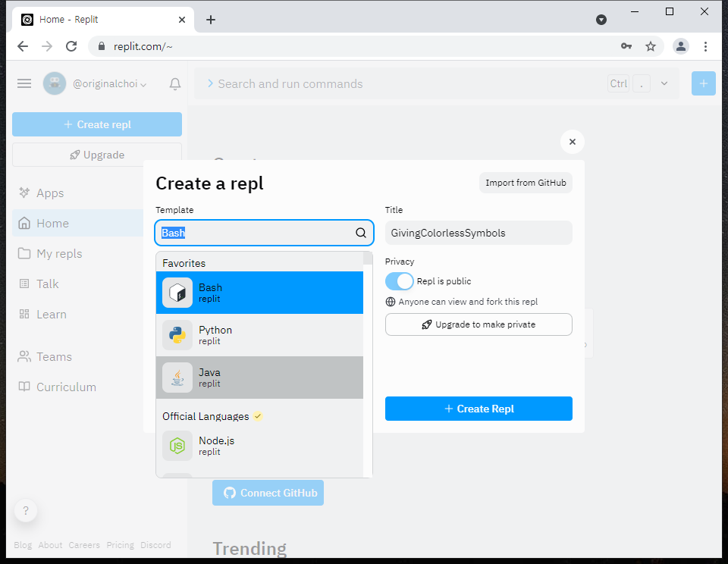Click the magnifier icon in Template field
Image resolution: width=728 pixels, height=564 pixels.
coord(361,233)
